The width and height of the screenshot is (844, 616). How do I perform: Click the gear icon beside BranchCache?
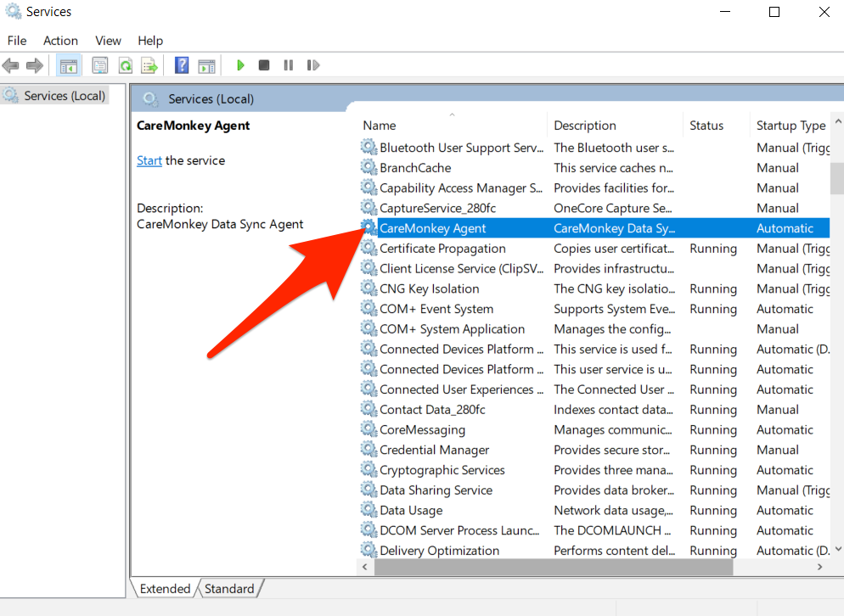pyautogui.click(x=369, y=167)
